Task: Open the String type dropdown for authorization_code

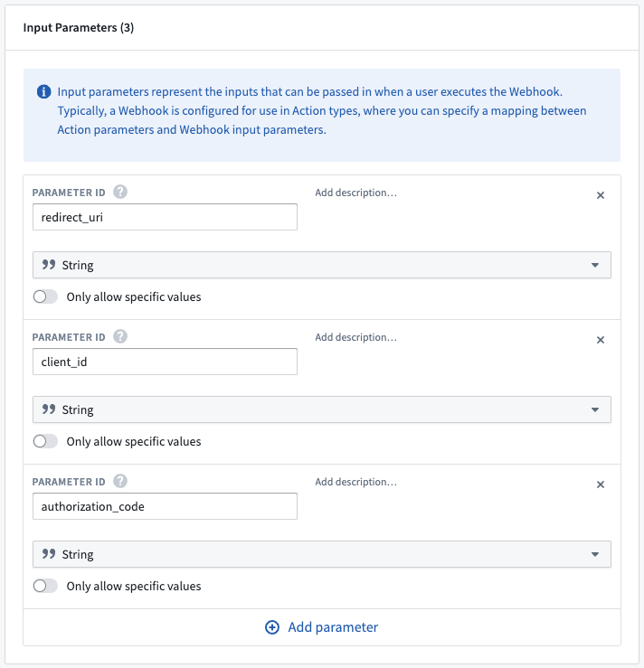Action: [x=322, y=554]
